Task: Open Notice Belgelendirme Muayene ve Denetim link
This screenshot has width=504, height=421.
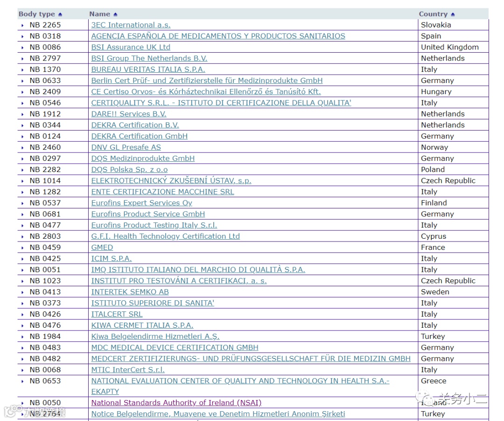Action: [x=218, y=414]
